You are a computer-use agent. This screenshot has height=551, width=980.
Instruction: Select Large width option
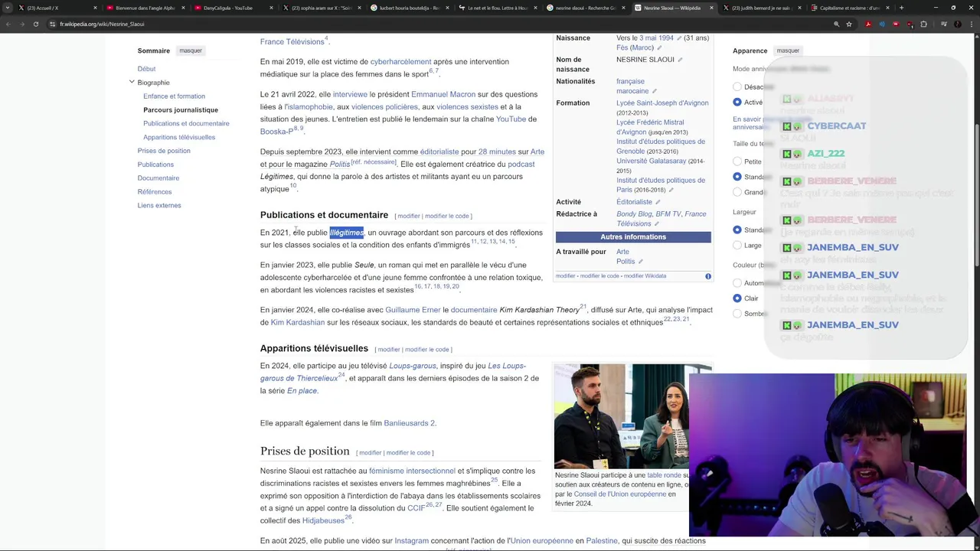tap(737, 245)
